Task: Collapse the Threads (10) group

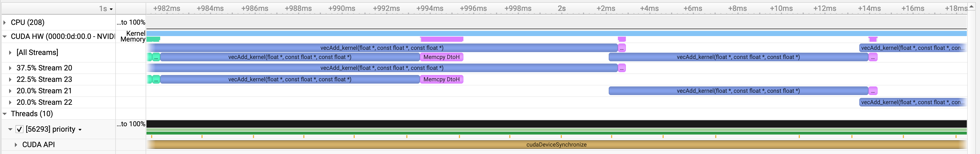Action: pos(5,114)
